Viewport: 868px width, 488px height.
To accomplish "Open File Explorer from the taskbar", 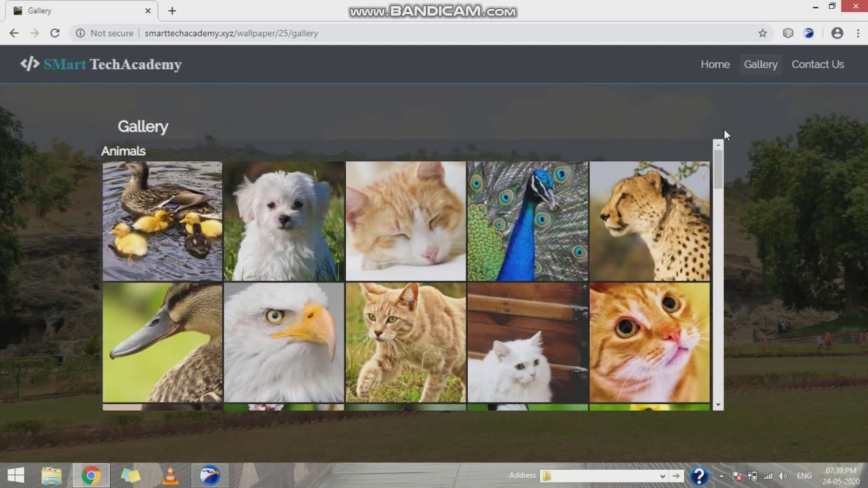I will tap(52, 476).
